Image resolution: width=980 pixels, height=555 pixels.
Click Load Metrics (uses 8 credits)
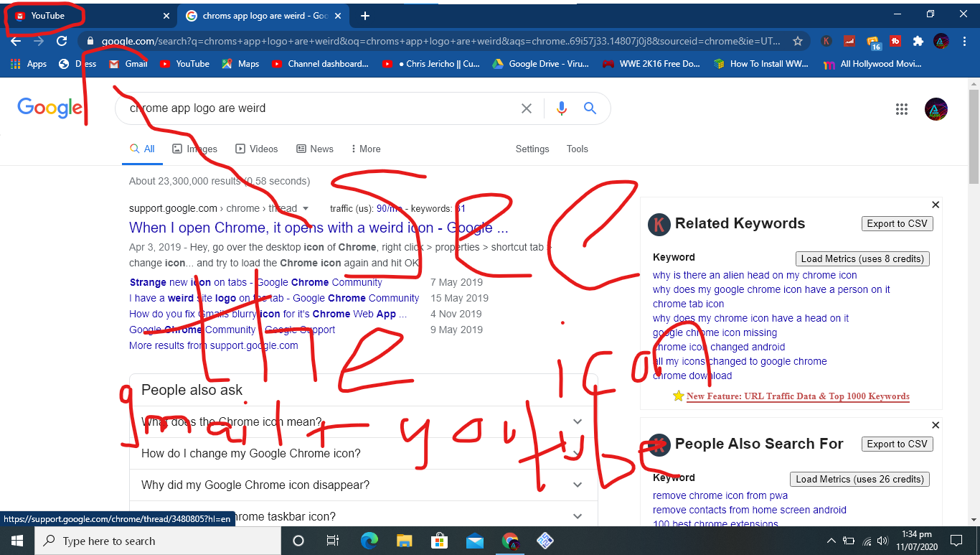(x=863, y=258)
